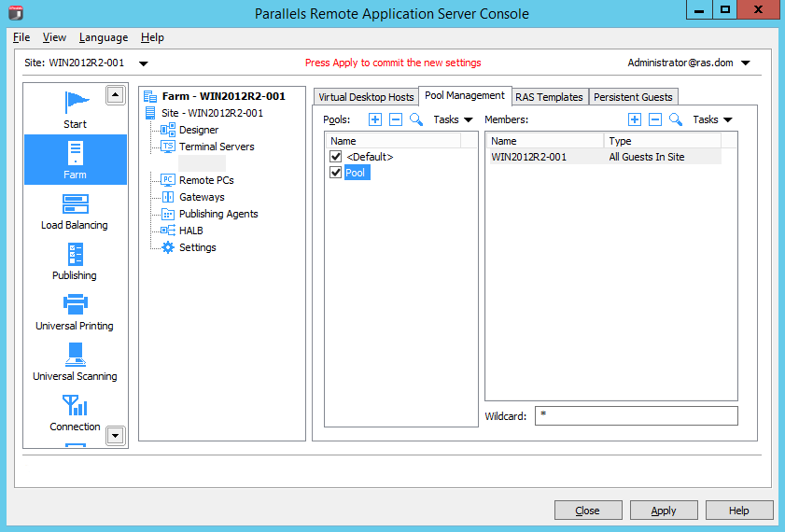Sort members by Name column header
Image resolution: width=785 pixels, height=532 pixels.
(x=545, y=141)
